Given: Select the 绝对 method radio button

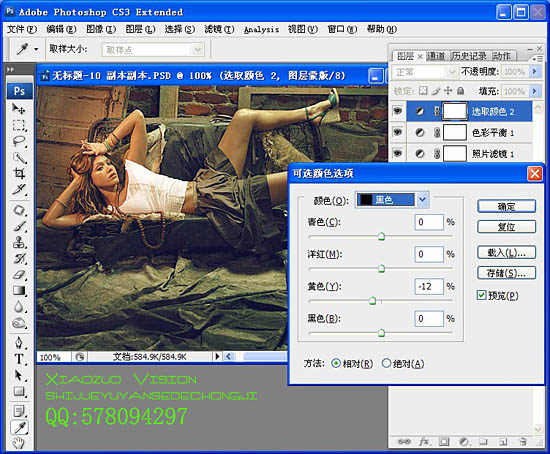Looking at the screenshot, I should coord(386,363).
